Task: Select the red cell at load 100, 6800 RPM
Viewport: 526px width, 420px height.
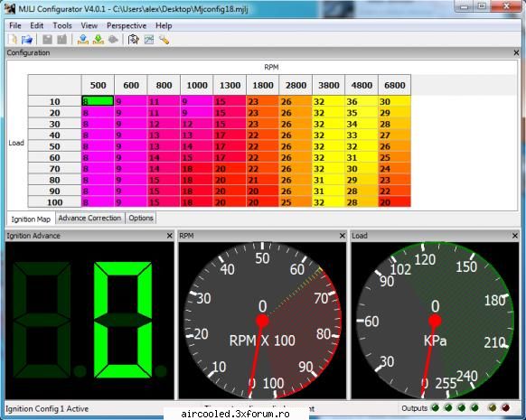Action: point(394,202)
